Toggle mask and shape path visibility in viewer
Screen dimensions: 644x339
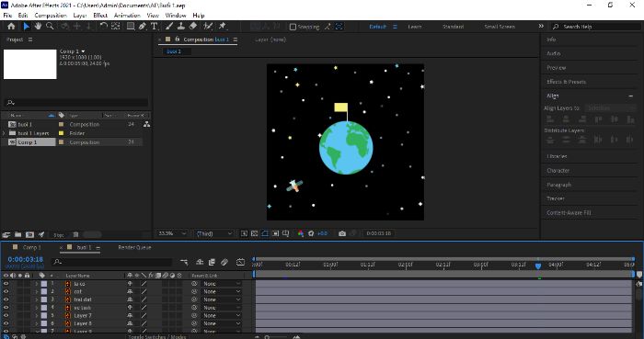click(265, 233)
